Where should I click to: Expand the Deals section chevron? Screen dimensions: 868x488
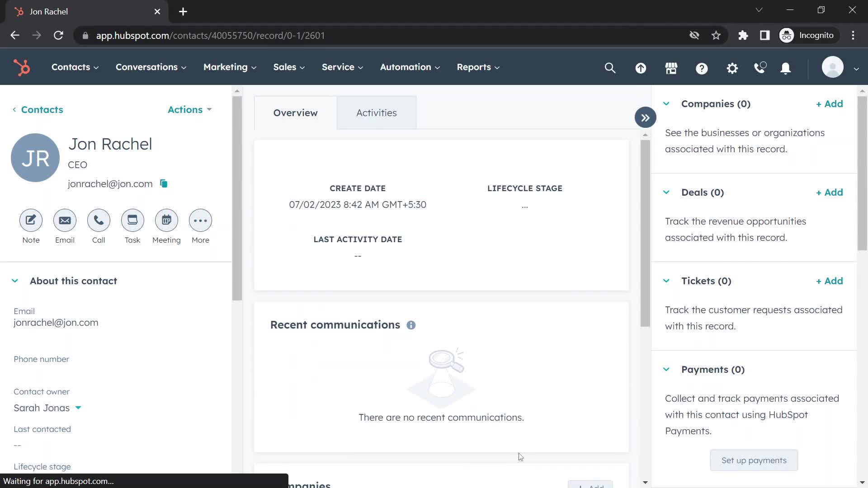pos(667,192)
